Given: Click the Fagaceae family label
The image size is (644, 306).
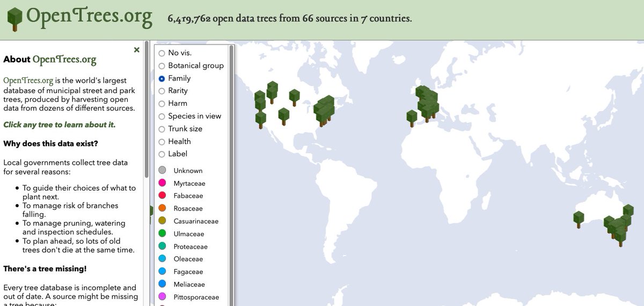Looking at the screenshot, I should [188, 272].
